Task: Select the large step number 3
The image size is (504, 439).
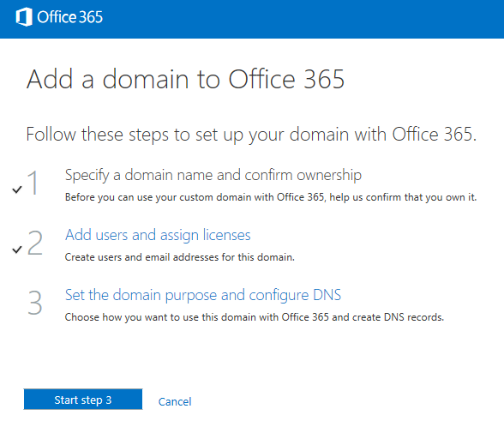Action: [x=35, y=303]
